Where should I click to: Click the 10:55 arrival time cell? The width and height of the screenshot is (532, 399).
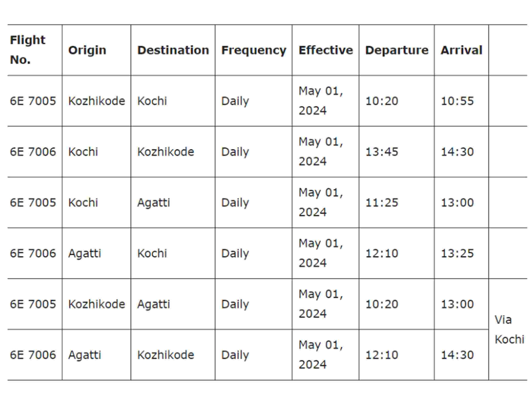[457, 101]
